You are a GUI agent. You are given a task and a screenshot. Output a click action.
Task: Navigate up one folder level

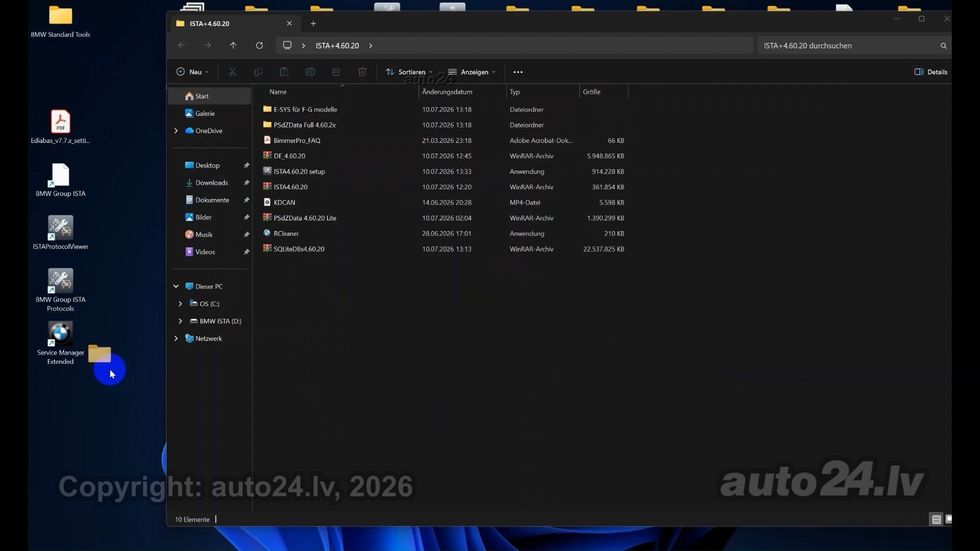(x=233, y=45)
